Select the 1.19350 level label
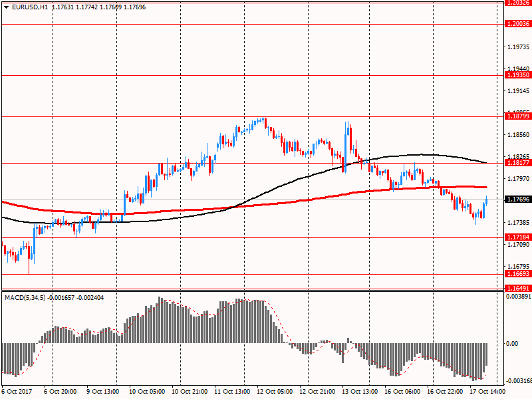Screen dimensions: 532x399 [x=518, y=75]
